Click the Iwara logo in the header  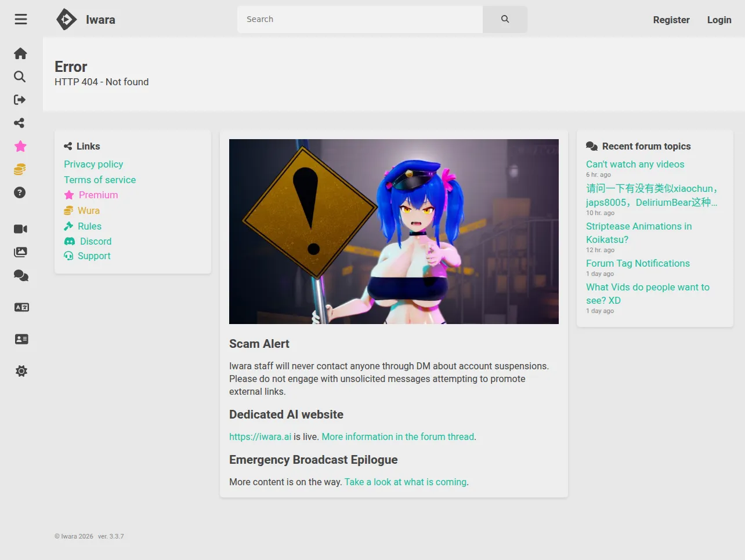pos(86,19)
